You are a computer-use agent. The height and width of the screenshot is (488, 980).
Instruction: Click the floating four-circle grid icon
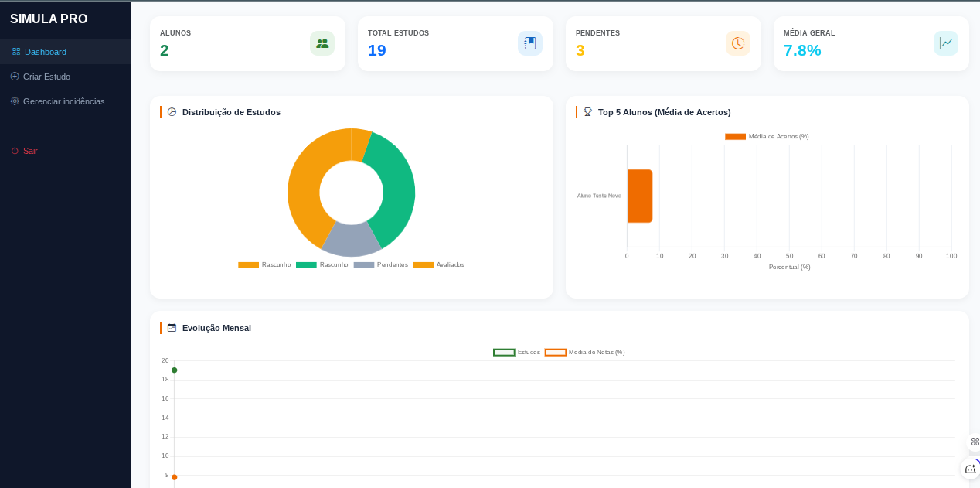click(x=975, y=442)
